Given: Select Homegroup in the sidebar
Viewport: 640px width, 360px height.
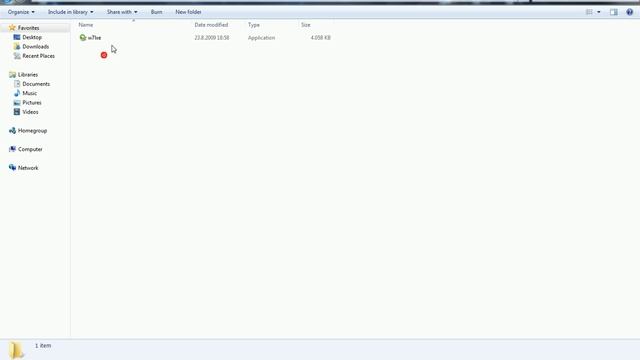Looking at the screenshot, I should pos(32,131).
